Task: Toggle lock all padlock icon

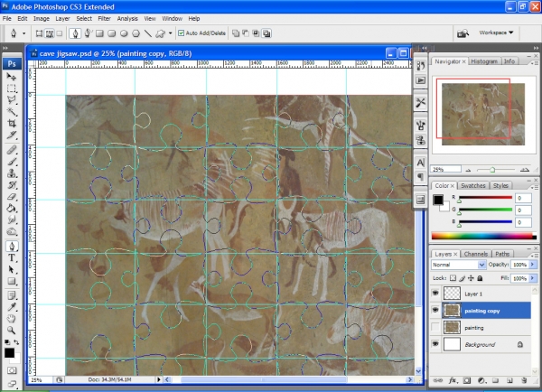Action: pyautogui.click(x=480, y=278)
